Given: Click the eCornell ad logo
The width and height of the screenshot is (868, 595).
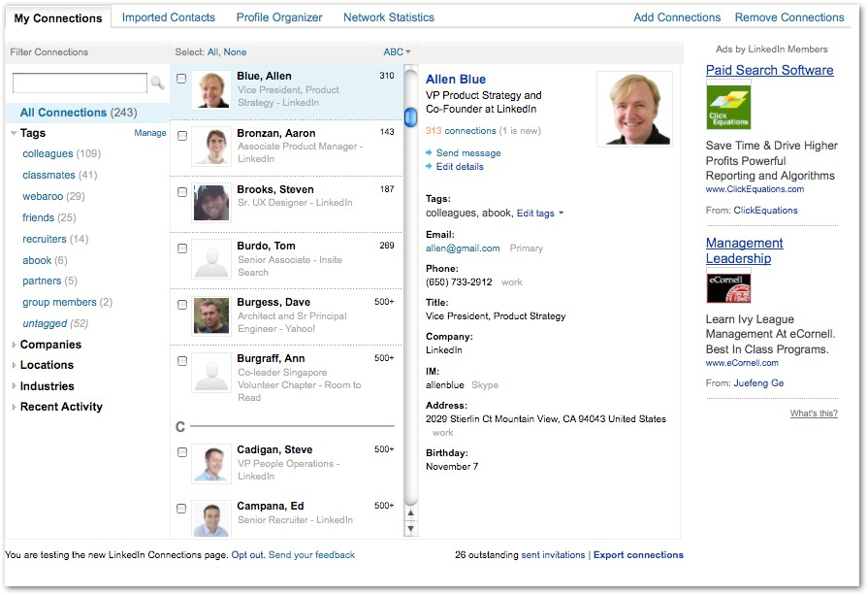Looking at the screenshot, I should click(x=728, y=286).
